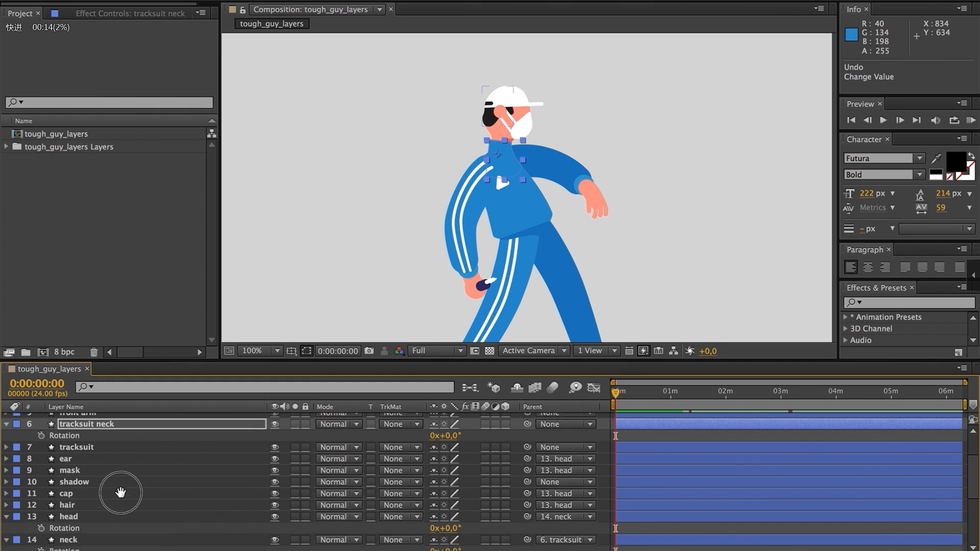Viewport: 980px width, 551px height.
Task: Hide the head layer
Action: (275, 516)
